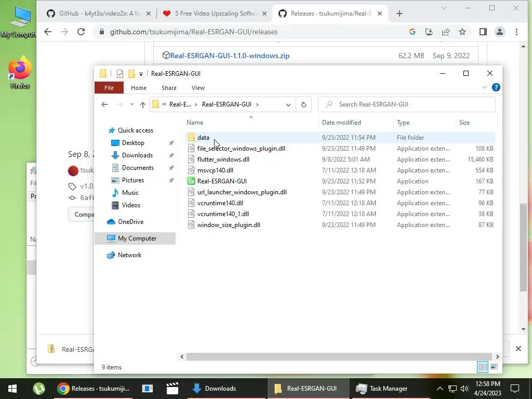The image size is (532, 399).
Task: Click the Chrome address bar URL
Action: pyautogui.click(x=194, y=32)
